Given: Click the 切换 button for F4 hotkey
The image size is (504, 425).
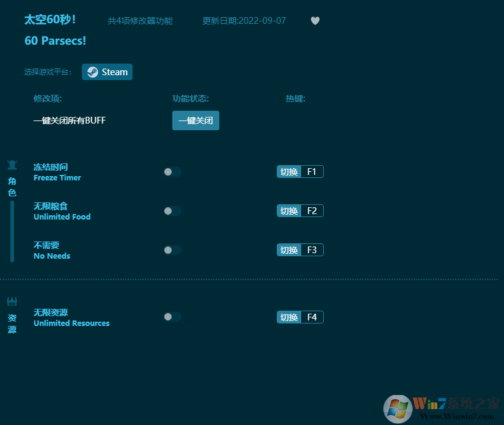Looking at the screenshot, I should tap(289, 317).
